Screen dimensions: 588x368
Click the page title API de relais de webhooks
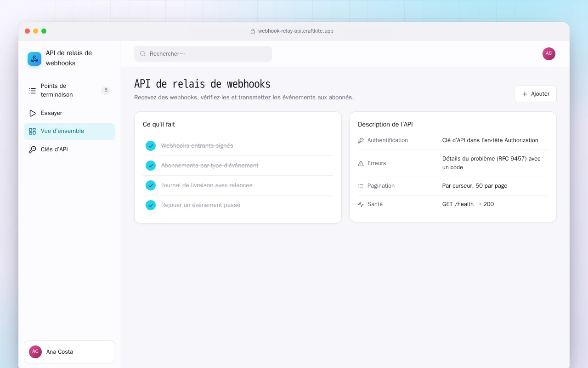pos(202,84)
